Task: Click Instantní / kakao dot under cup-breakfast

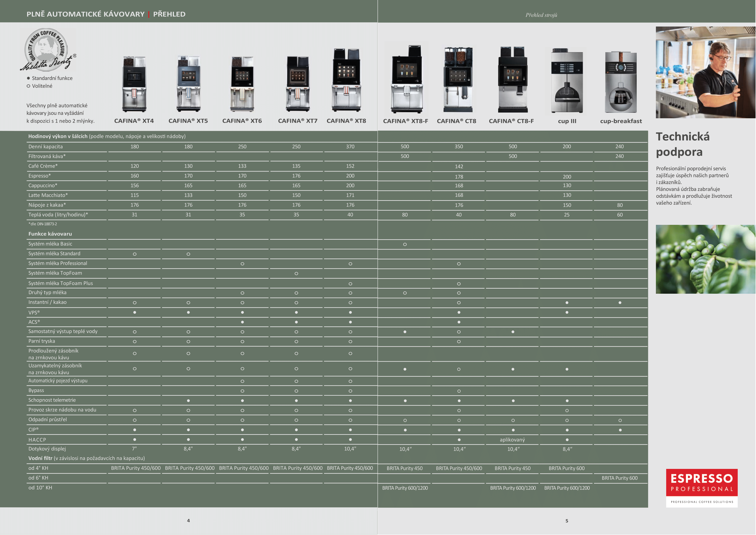Action: pos(620,303)
